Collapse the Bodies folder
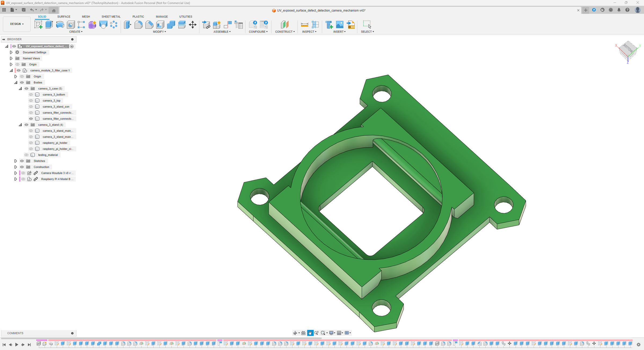Screen dimensions: 644x350 click(x=16, y=83)
